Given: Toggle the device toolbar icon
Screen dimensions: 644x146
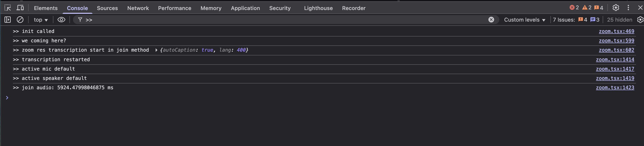Looking at the screenshot, I should [x=20, y=8].
